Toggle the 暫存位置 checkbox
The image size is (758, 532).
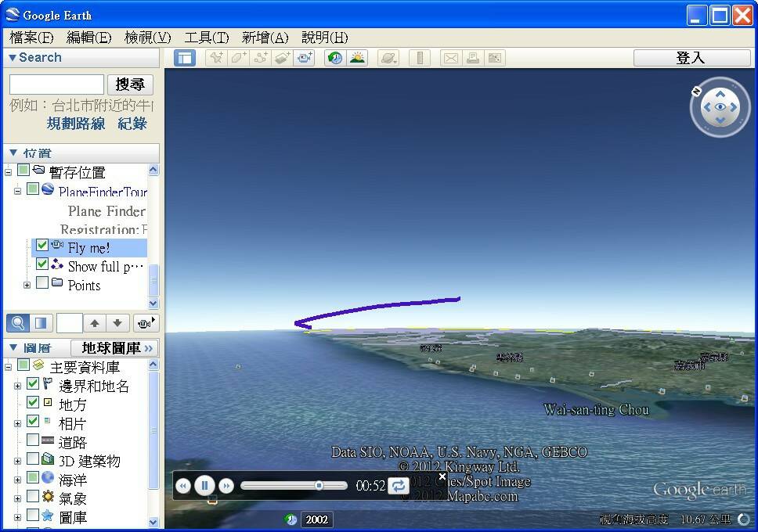pos(23,170)
